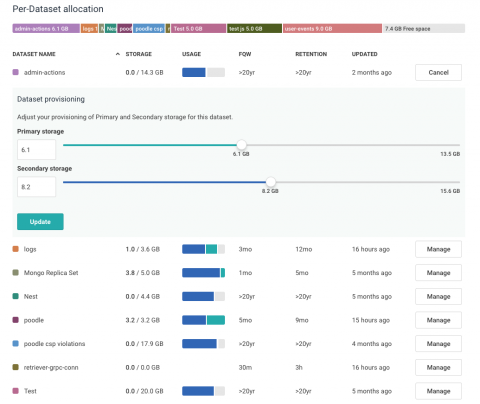The height and width of the screenshot is (404, 480).
Task: Select the retriever-grpc-conn dataset name
Action: (x=51, y=367)
